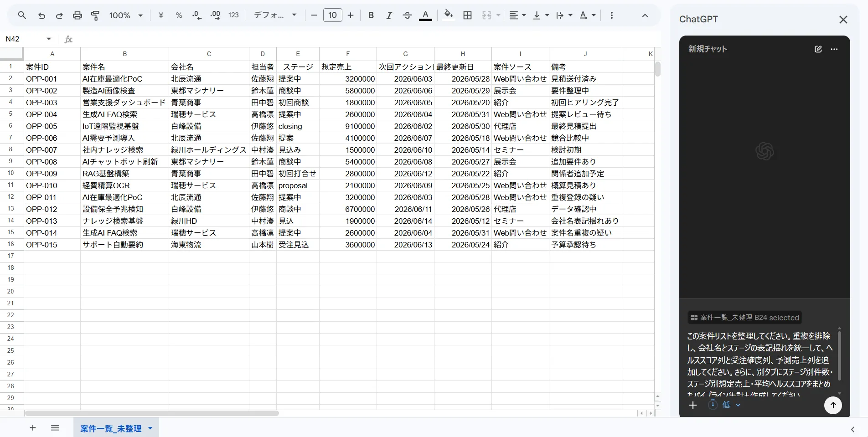Viewport: 868px width, 437px height.
Task: Open the borders tool
Action: click(x=467, y=15)
